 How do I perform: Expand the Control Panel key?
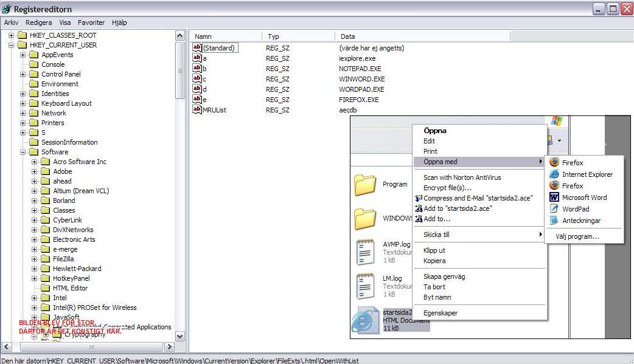23,74
